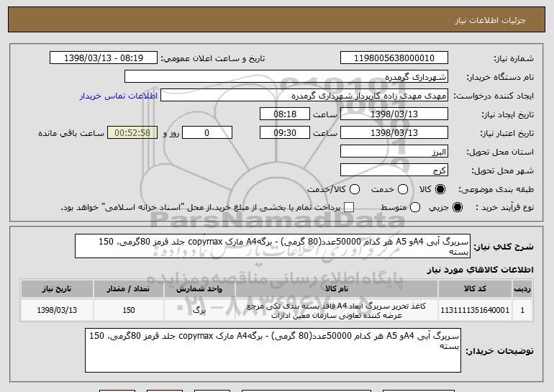Click the نام کالا column header
The image size is (554, 392).
coord(337,289)
